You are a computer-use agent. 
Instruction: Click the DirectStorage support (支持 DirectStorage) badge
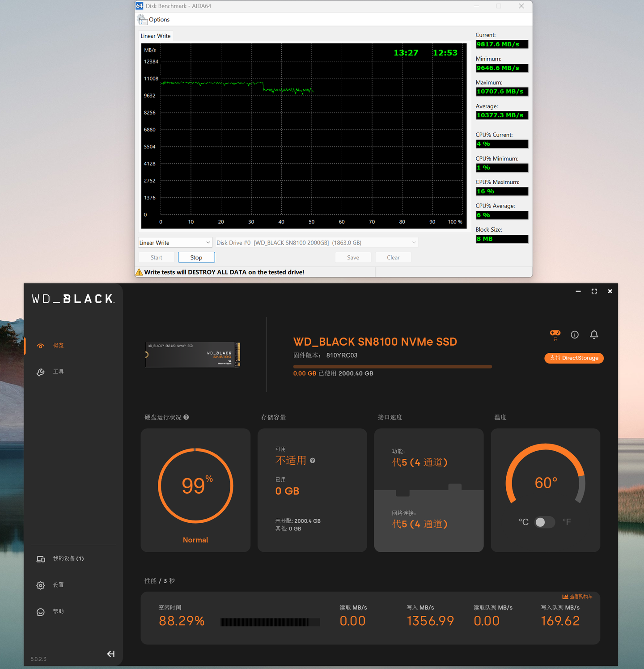click(x=574, y=358)
